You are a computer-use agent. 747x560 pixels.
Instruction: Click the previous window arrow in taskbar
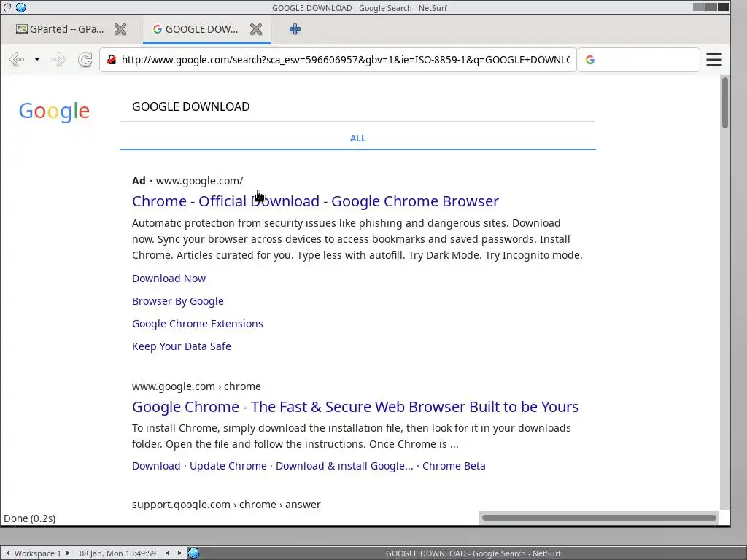[x=167, y=553]
